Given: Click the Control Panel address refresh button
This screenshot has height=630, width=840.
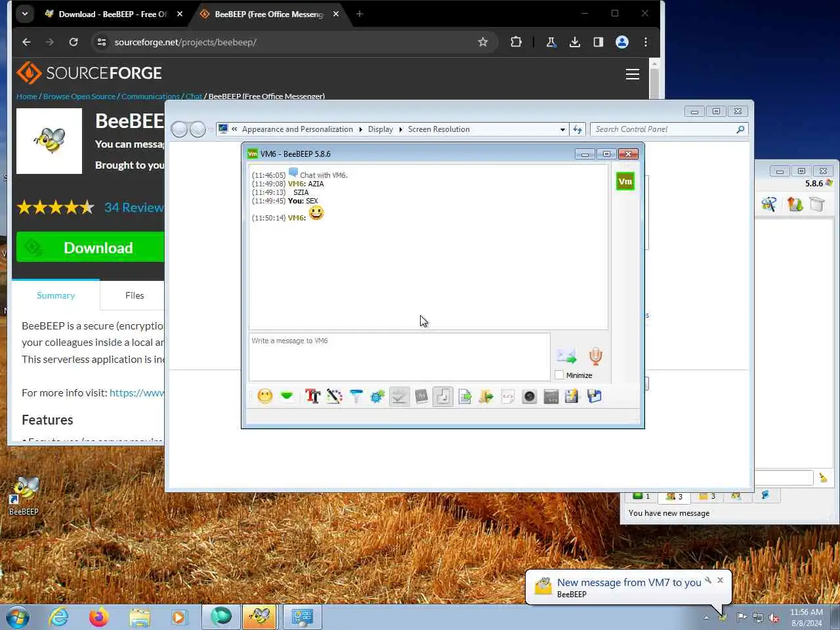Looking at the screenshot, I should pos(577,129).
